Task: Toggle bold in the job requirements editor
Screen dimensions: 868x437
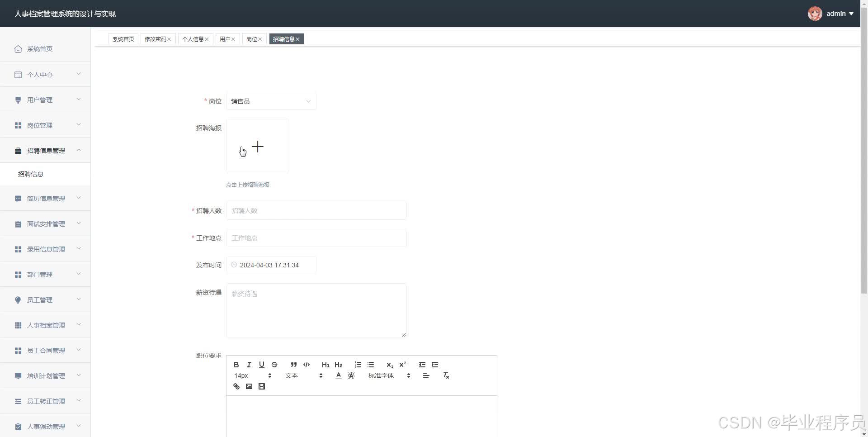Action: pos(236,365)
